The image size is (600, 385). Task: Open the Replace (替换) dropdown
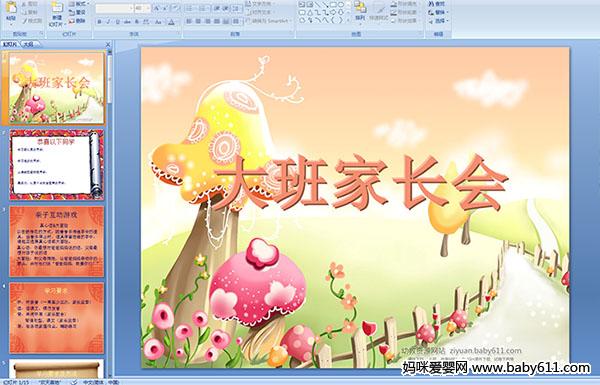[438, 12]
